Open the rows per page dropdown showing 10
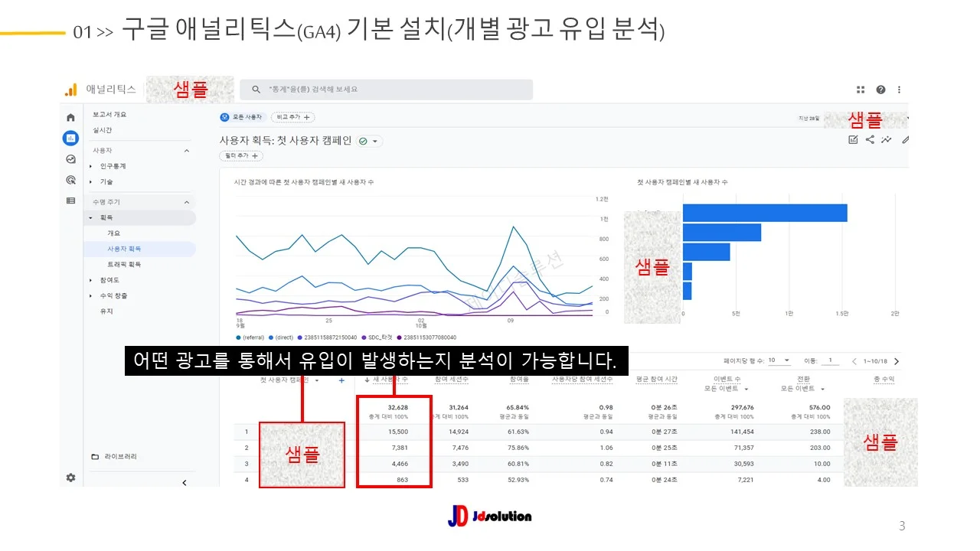The width and height of the screenshot is (980, 551). point(779,360)
